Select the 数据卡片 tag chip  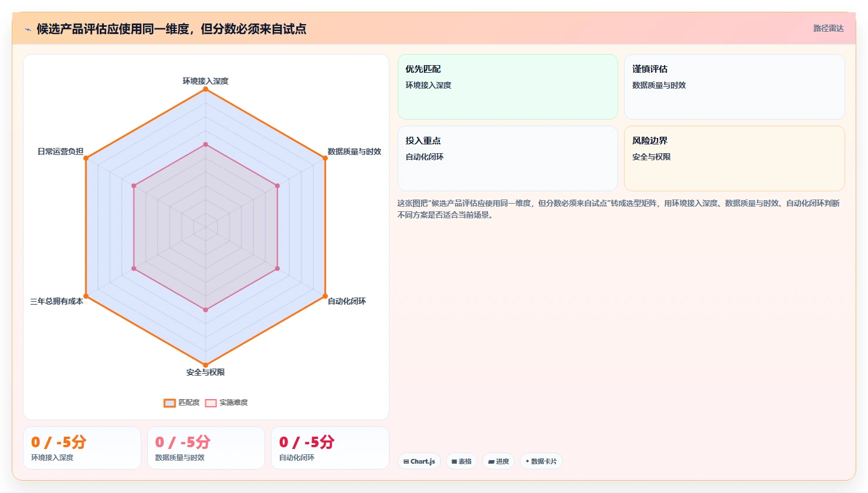(x=541, y=461)
